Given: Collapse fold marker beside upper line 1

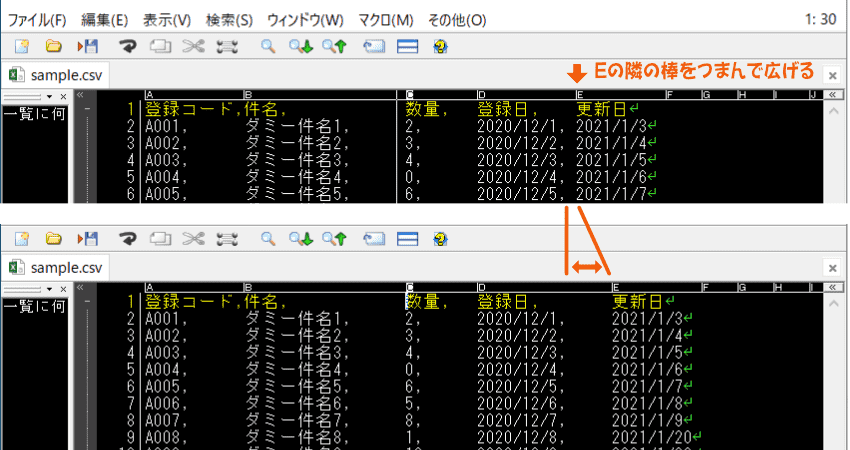Looking at the screenshot, I should point(88,109).
